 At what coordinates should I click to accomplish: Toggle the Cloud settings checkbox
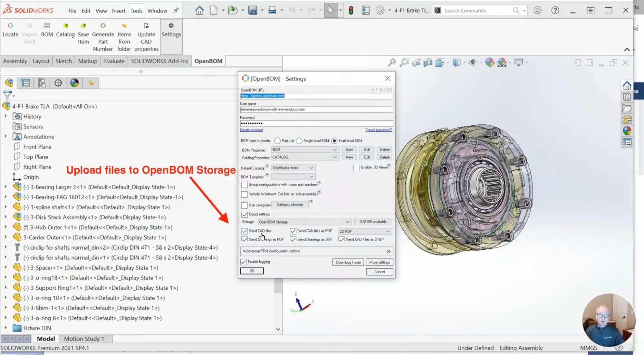(244, 214)
